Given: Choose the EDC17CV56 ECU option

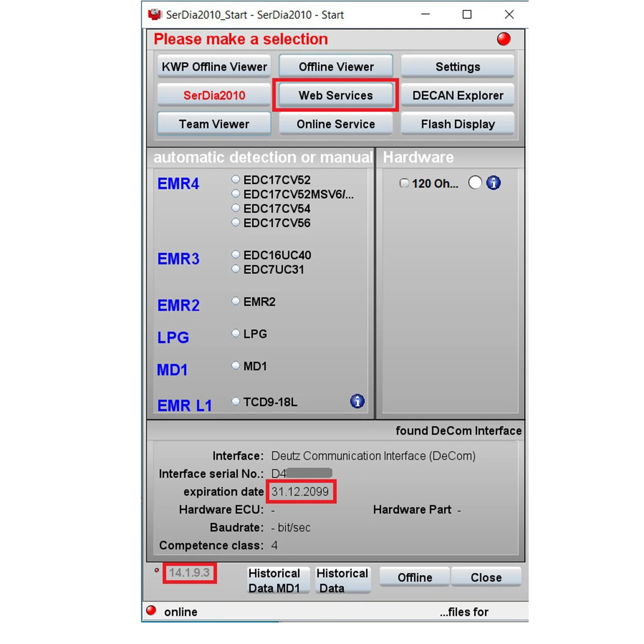Looking at the screenshot, I should click(x=235, y=222).
